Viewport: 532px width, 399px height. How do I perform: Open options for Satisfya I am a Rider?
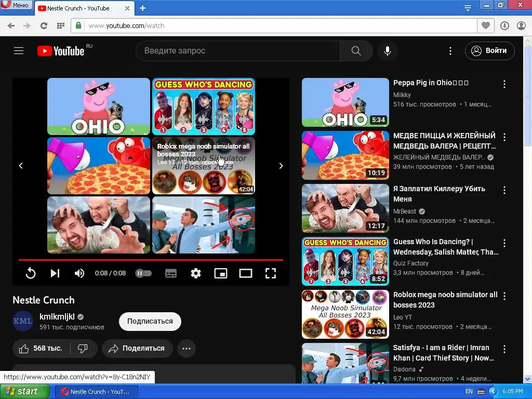[x=504, y=349]
